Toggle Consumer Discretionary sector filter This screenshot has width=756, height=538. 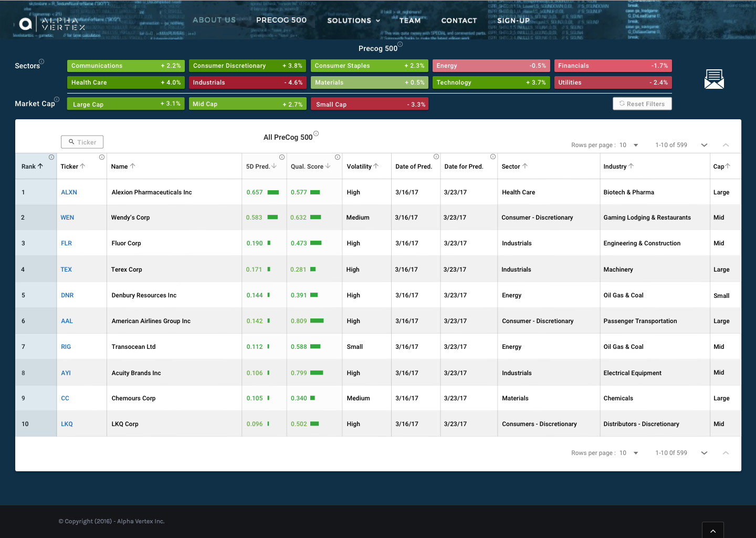coord(248,66)
